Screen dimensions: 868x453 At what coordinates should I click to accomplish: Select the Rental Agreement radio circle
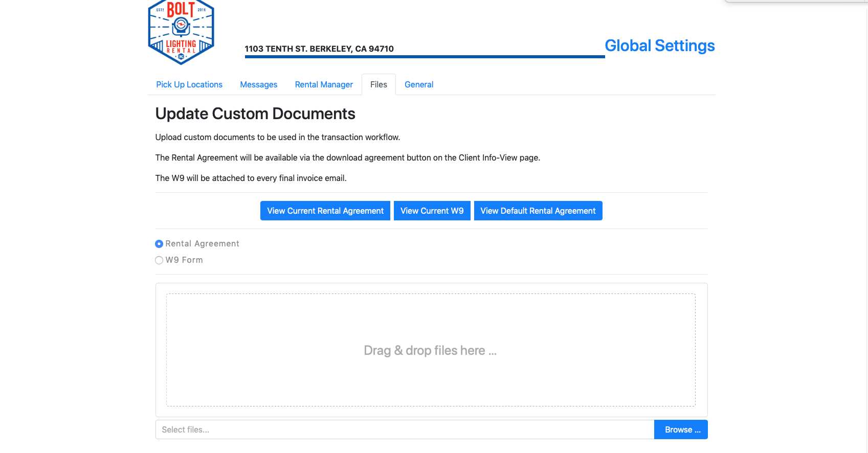pos(159,244)
